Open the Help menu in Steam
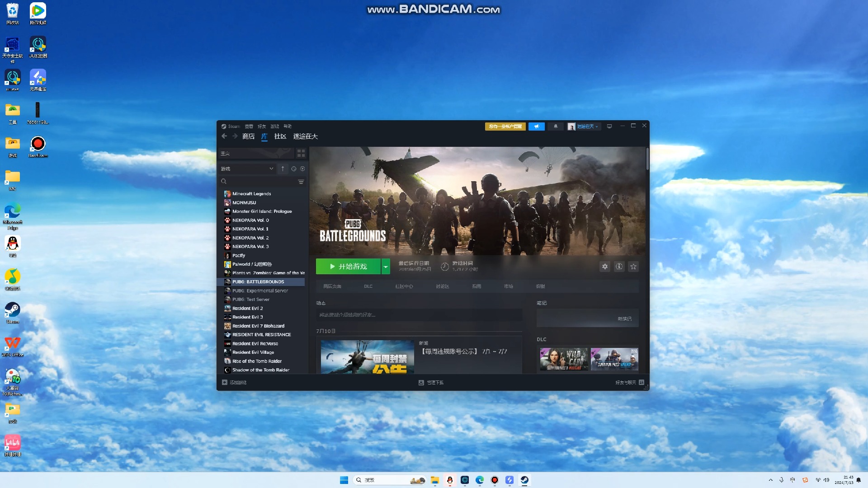Screen dimensions: 868x488 [288, 127]
